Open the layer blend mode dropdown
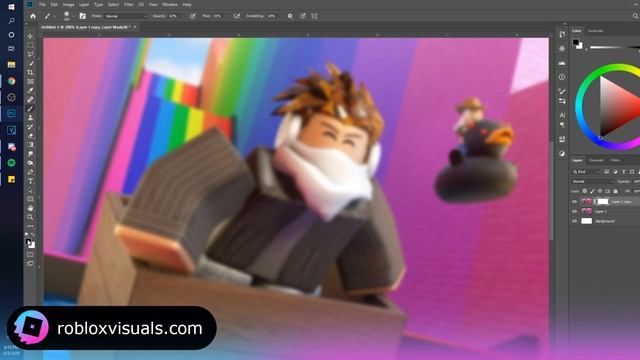This screenshot has height=360, width=640. tap(593, 181)
